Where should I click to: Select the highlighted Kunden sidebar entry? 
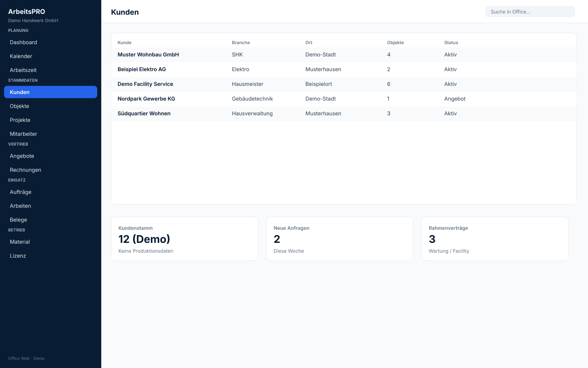[51, 92]
